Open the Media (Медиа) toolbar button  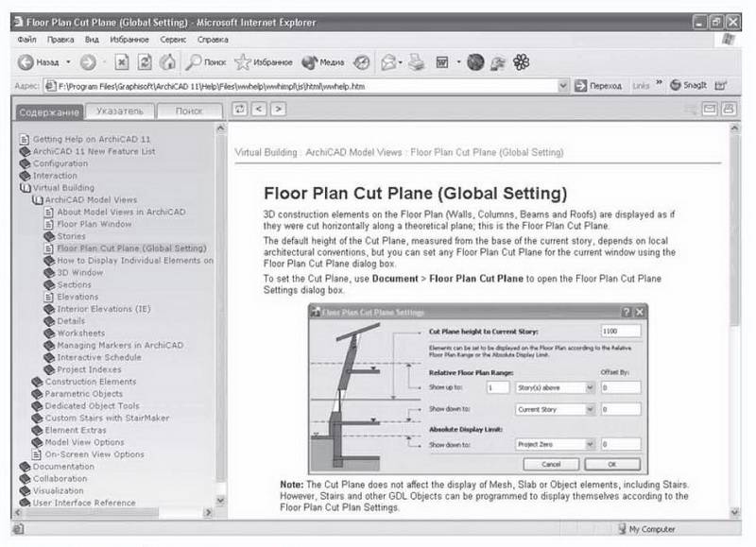[x=323, y=62]
